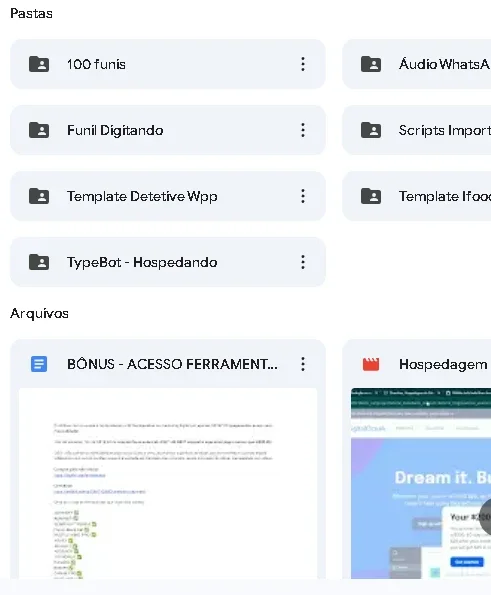This screenshot has width=491, height=595.
Task: Open the Hospedagem video preview thumbnail
Action: pyautogui.click(x=421, y=483)
